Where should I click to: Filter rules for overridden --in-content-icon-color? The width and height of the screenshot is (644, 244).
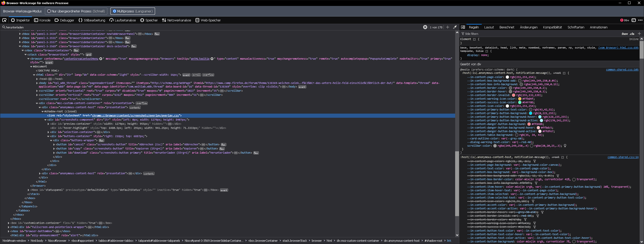(x=533, y=201)
